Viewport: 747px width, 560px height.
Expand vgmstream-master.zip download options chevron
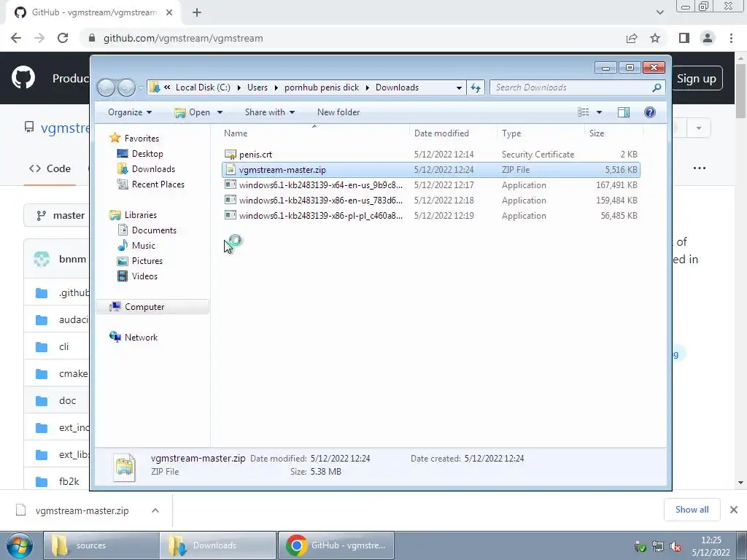(x=155, y=510)
